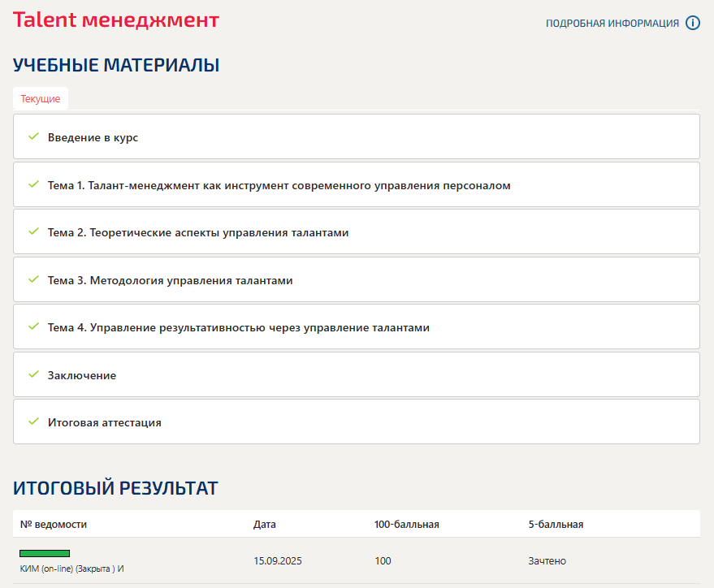Click checkmark icon beside Заключение

[33, 374]
